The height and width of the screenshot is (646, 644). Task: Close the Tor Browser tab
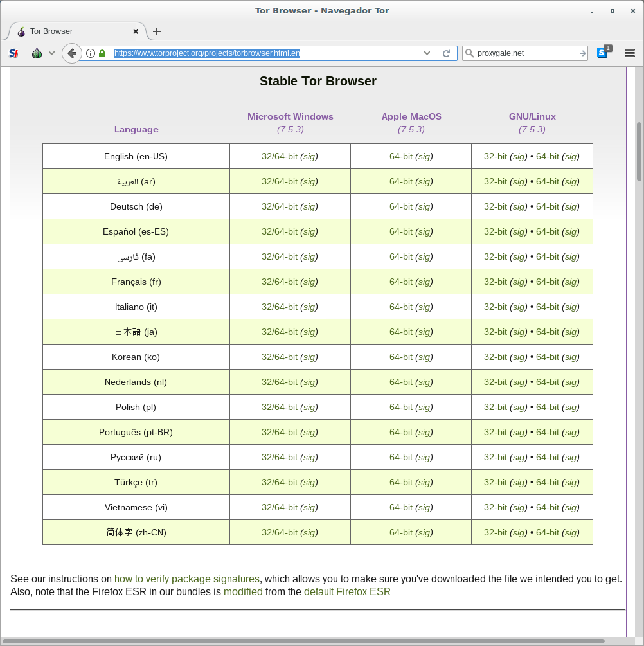coord(136,31)
